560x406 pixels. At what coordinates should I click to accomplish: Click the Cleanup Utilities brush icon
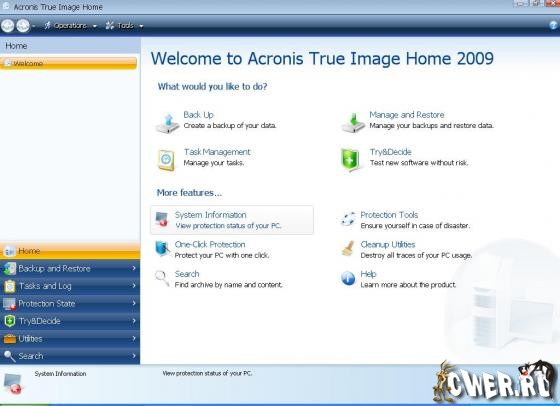click(348, 248)
